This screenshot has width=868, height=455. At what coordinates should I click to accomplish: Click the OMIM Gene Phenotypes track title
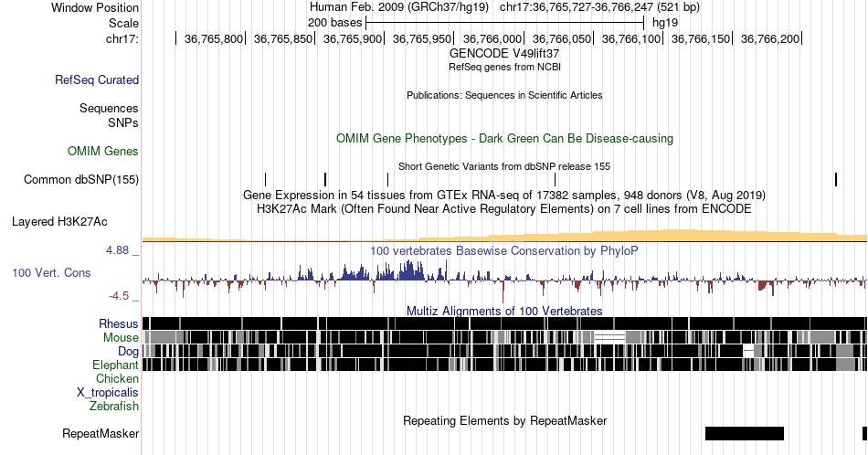pyautogui.click(x=504, y=138)
